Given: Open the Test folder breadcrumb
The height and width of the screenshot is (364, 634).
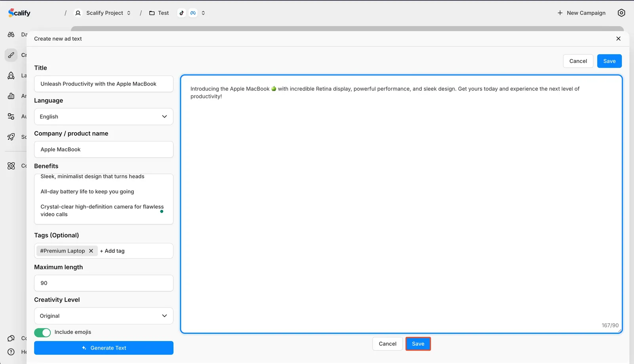Looking at the screenshot, I should [x=159, y=13].
